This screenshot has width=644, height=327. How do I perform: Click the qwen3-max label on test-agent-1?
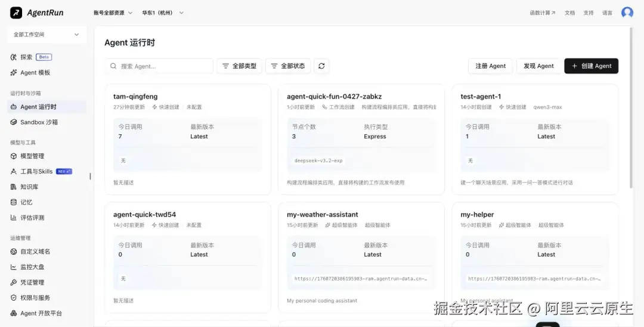pyautogui.click(x=547, y=107)
